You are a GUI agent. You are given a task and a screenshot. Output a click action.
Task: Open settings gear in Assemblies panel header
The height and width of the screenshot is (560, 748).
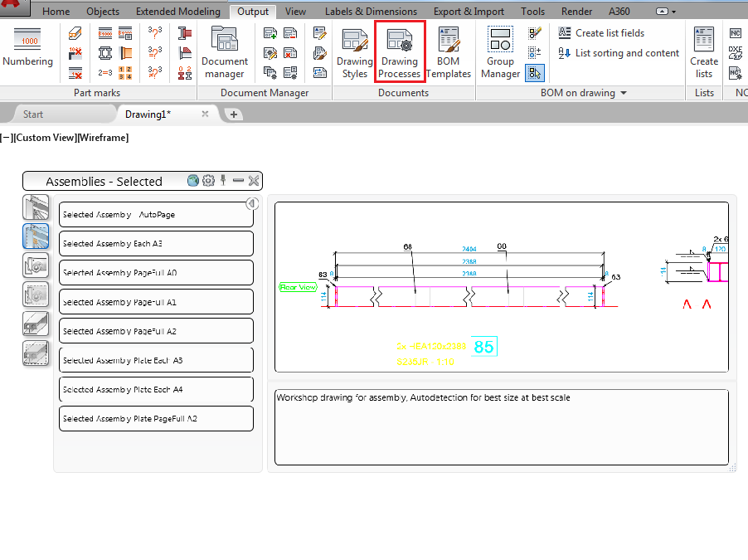tap(208, 181)
